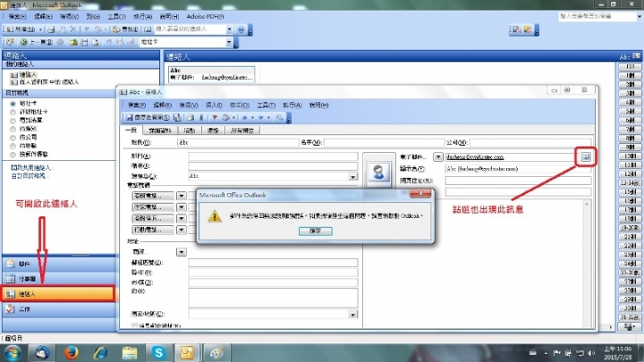Launch Firefox from the taskbar
Viewport: 644px width, 362px height.
pos(71,353)
